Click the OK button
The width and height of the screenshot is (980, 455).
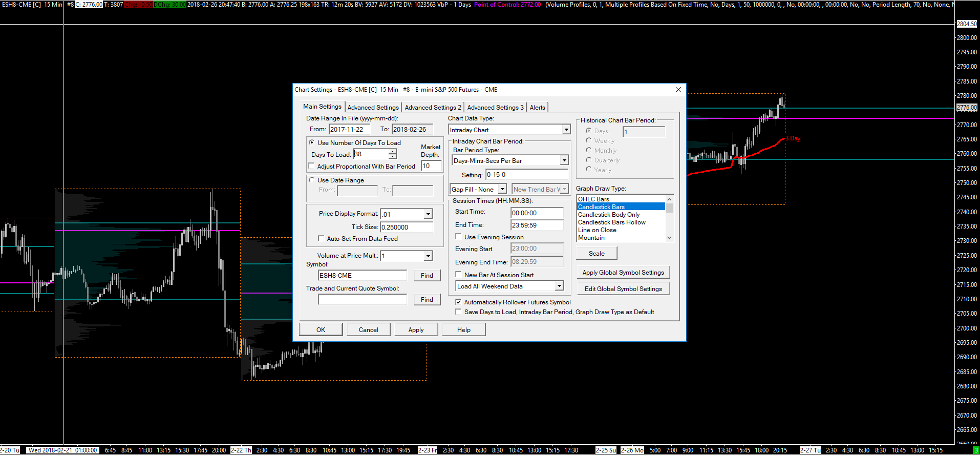click(x=321, y=329)
